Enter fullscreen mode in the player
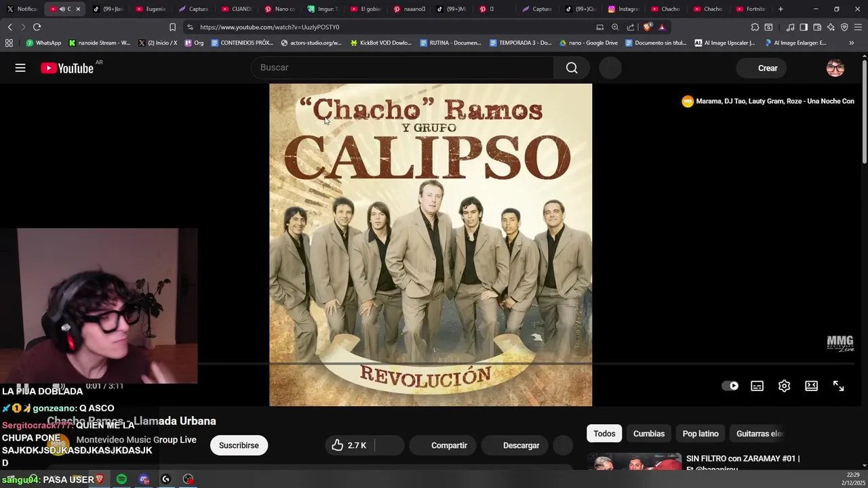The image size is (868, 488). 838,386
